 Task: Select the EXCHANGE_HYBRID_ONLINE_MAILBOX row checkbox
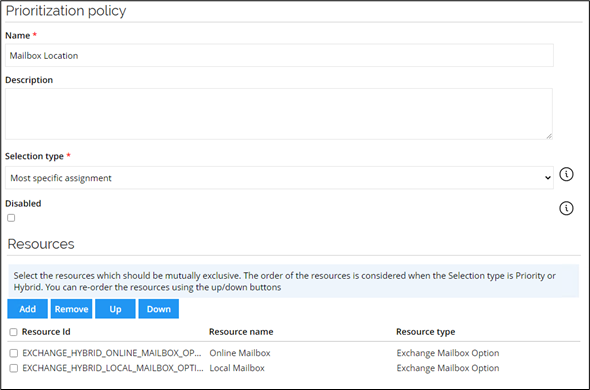click(14, 353)
